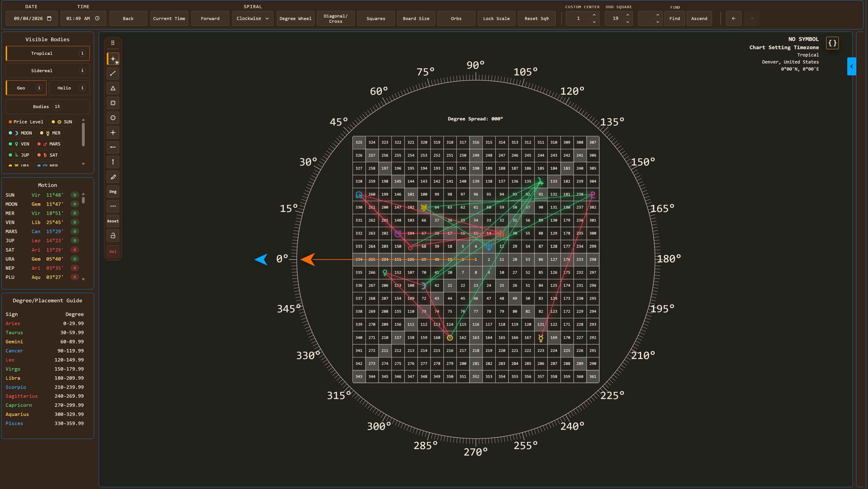The image size is (868, 489).
Task: Decrease the Odd Square value
Action: 627,22
